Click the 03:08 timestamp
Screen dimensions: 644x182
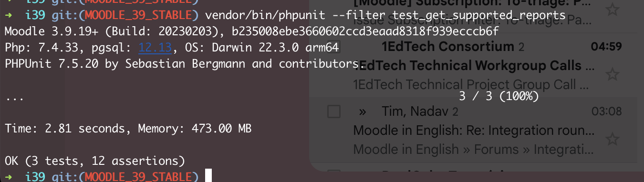(x=606, y=112)
